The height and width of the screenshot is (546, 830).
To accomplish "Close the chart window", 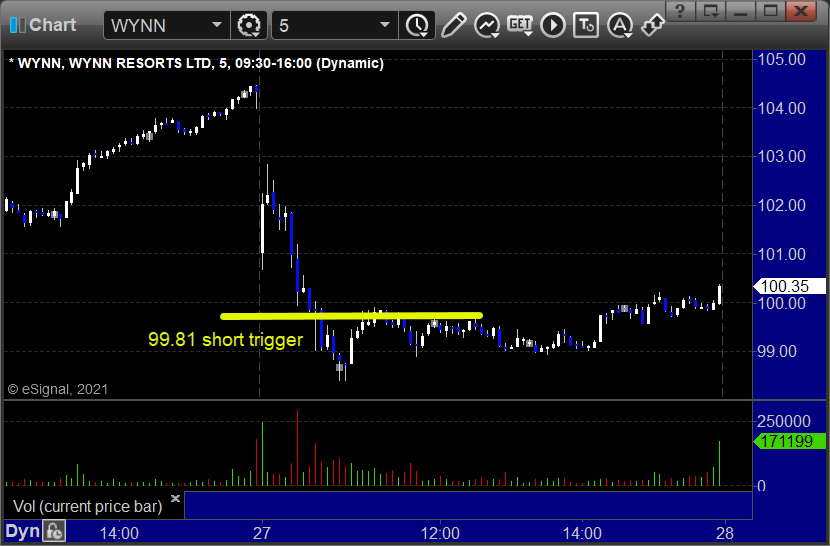I will coord(801,10).
